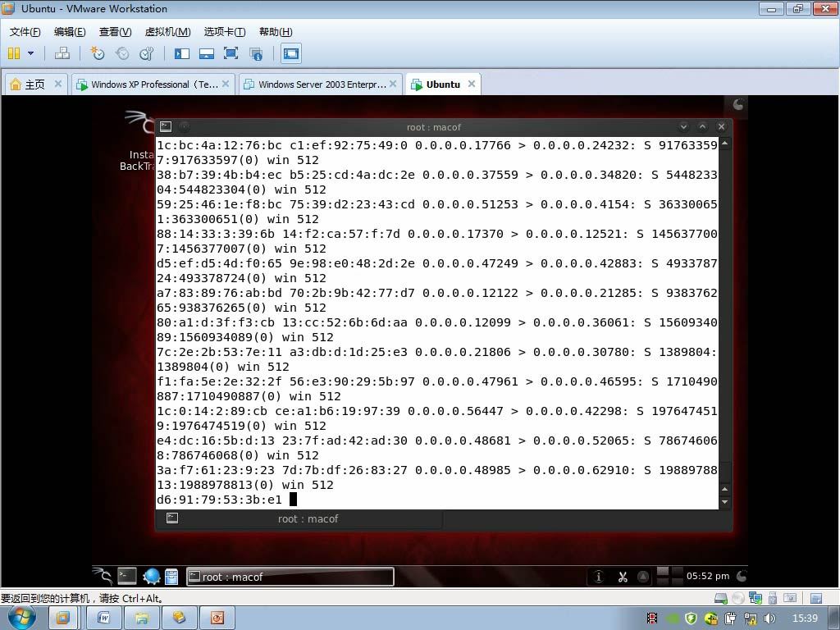
Task: Click sound card device status icon
Action: [x=790, y=598]
